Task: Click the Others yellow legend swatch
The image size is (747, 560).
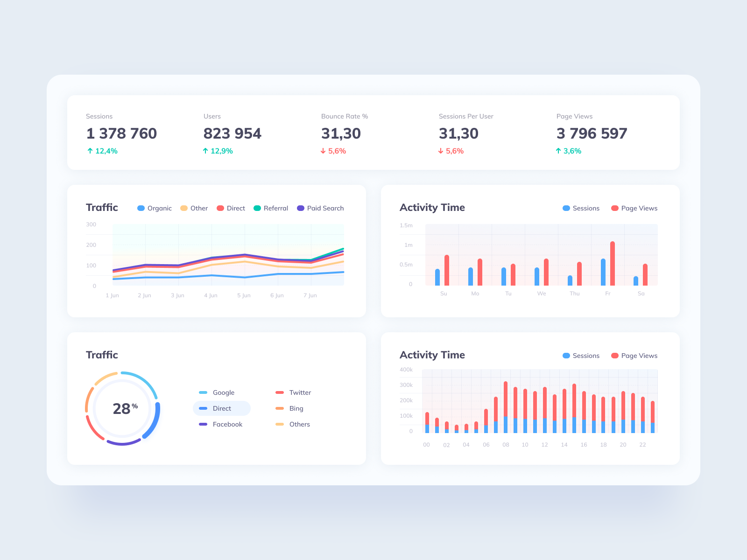Action: pyautogui.click(x=280, y=424)
